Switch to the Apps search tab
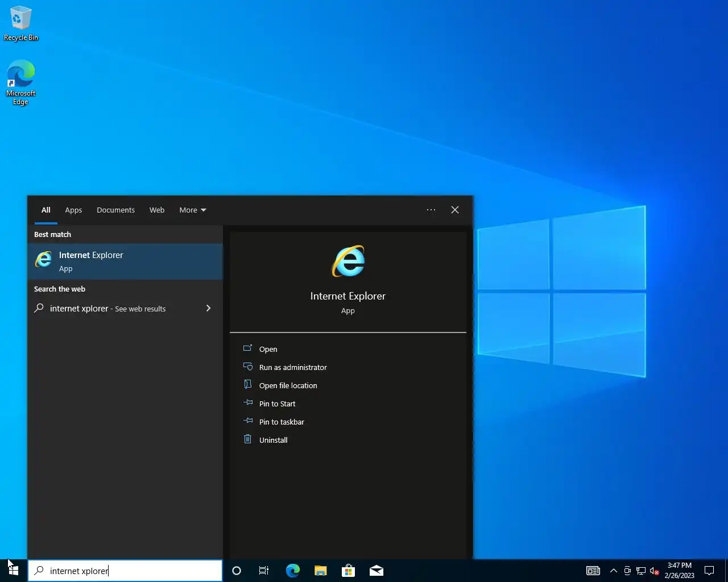The width and height of the screenshot is (728, 582). click(73, 210)
